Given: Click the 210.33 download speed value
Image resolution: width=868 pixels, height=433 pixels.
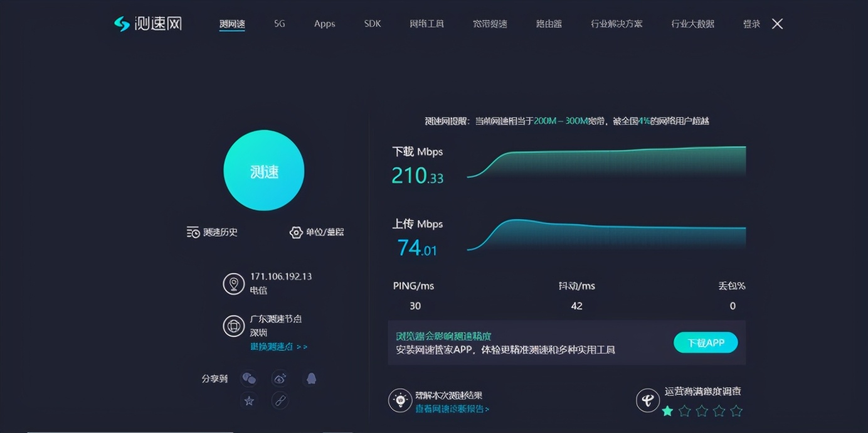Looking at the screenshot, I should [418, 175].
